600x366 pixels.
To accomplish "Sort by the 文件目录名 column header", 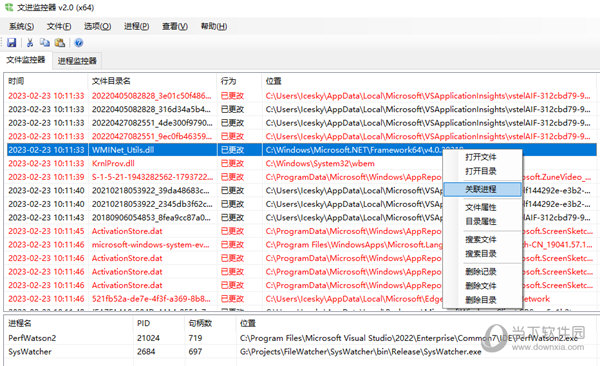I will coord(152,81).
